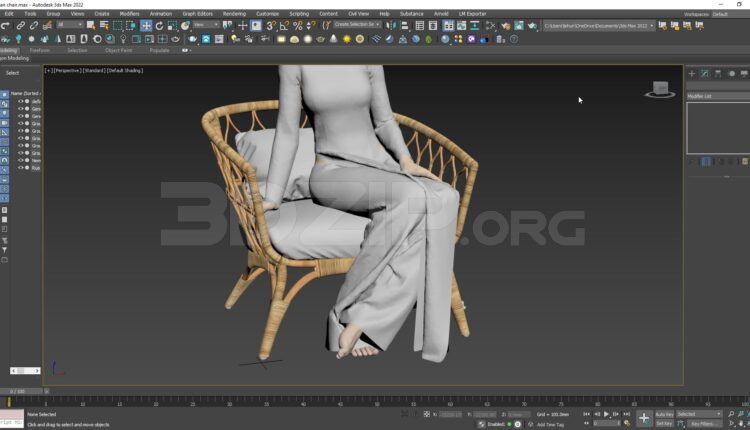Click the Unlink Selection icon
Viewport: 750px width, 430px height.
click(x=34, y=25)
